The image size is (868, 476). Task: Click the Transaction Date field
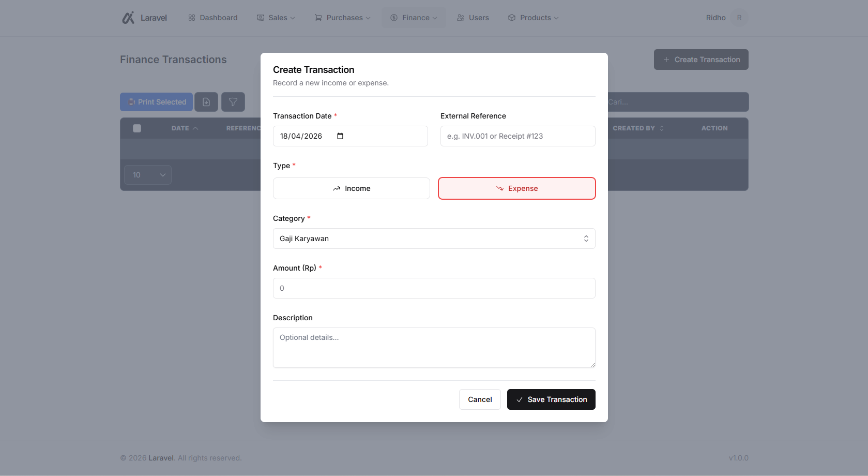(351, 136)
